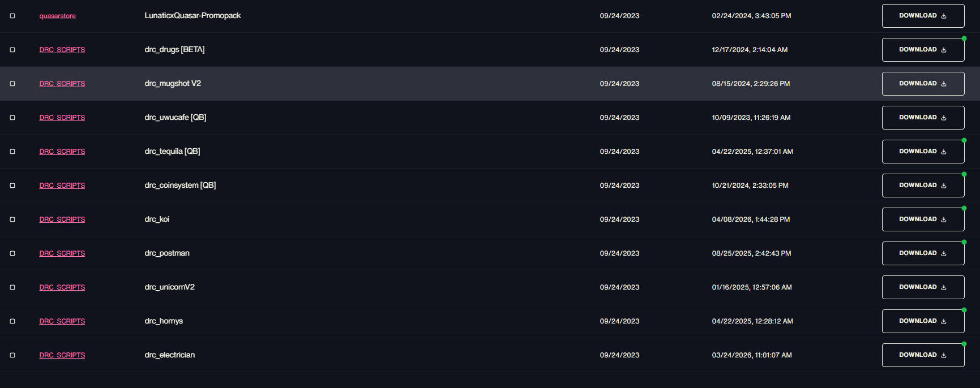Tick the checkbox for drc_tequila [QB]
The width and height of the screenshot is (980, 388).
[x=12, y=152]
